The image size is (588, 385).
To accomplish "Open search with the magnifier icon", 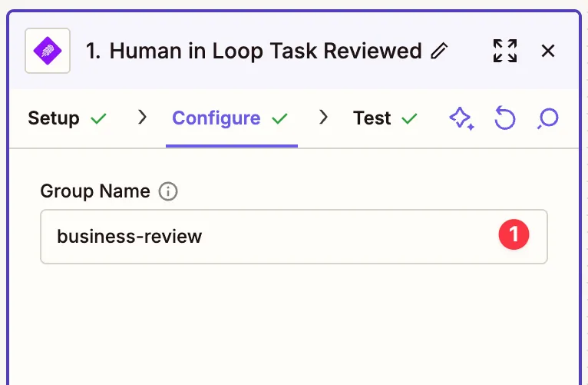I will click(548, 118).
